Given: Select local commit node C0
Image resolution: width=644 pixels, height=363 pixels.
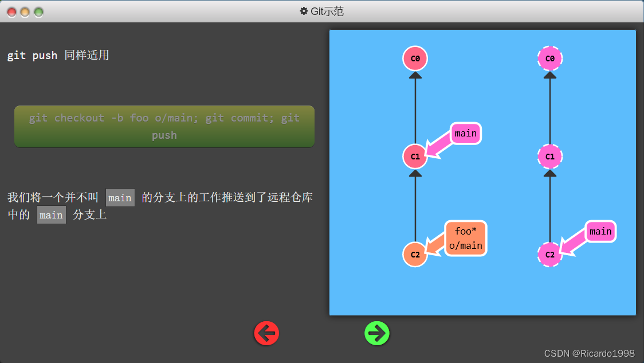Looking at the screenshot, I should point(415,58).
